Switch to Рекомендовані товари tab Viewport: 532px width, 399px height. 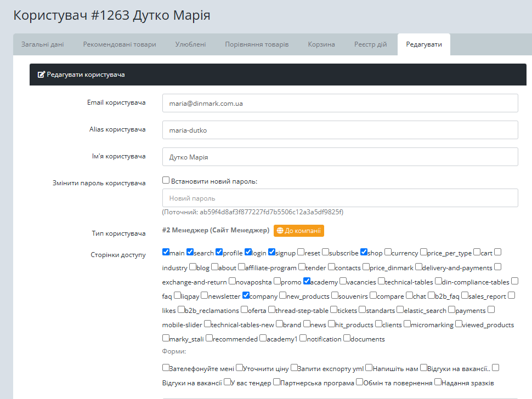pyautogui.click(x=120, y=44)
